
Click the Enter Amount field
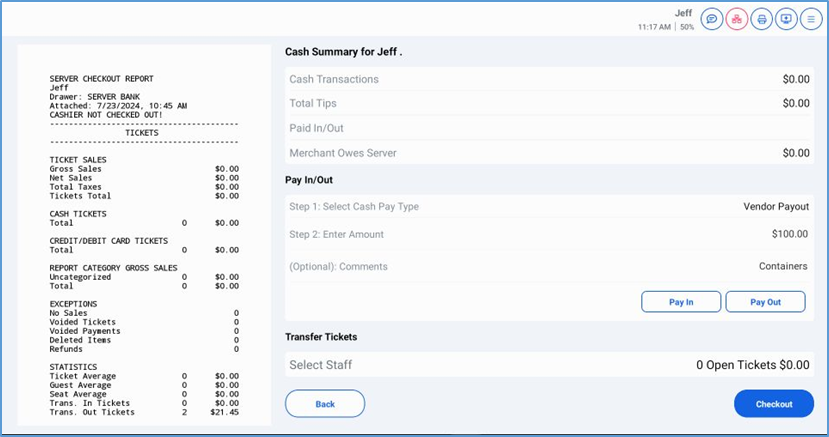pyautogui.click(x=548, y=235)
